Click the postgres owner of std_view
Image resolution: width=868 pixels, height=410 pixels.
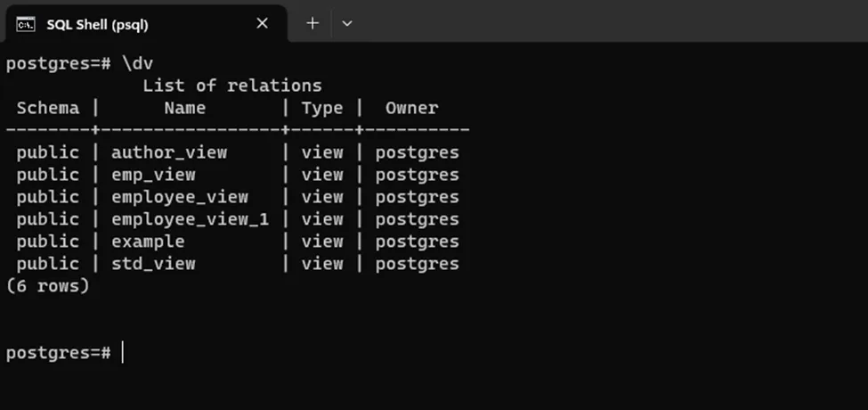418,264
